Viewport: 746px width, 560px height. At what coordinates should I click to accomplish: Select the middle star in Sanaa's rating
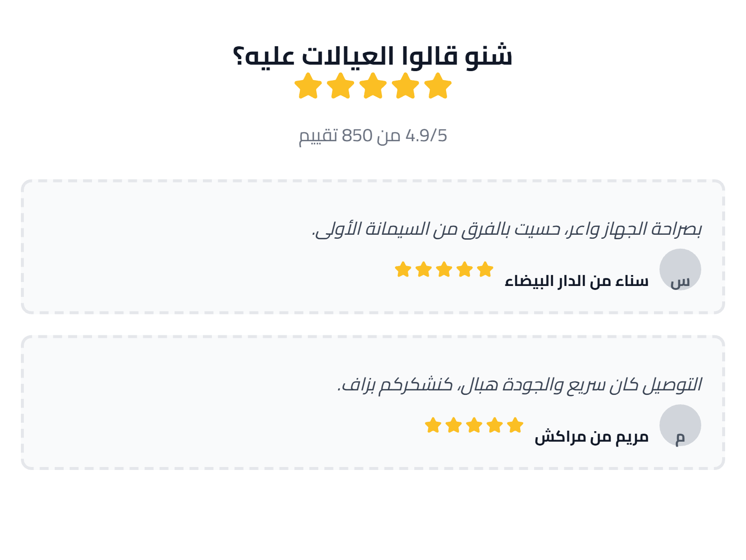pyautogui.click(x=444, y=270)
